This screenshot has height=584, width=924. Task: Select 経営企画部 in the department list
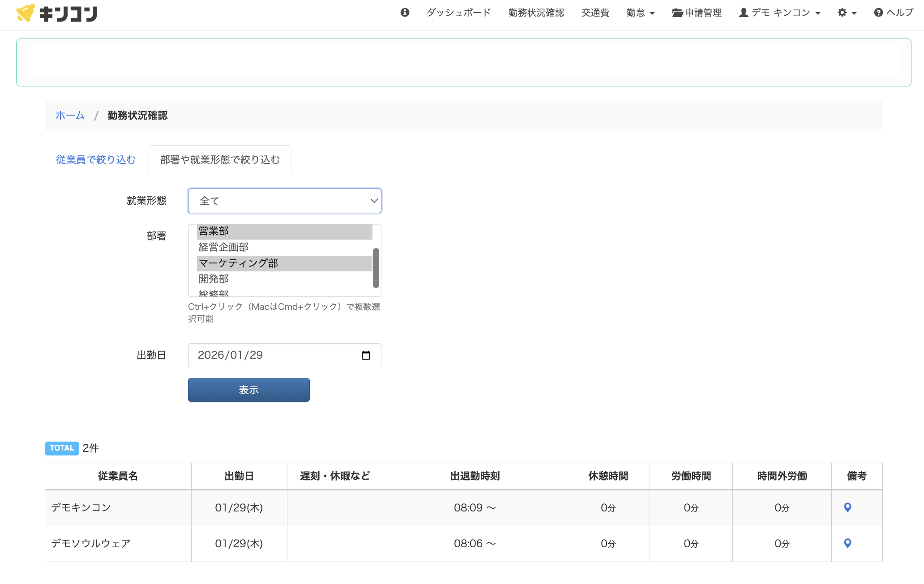pos(285,247)
